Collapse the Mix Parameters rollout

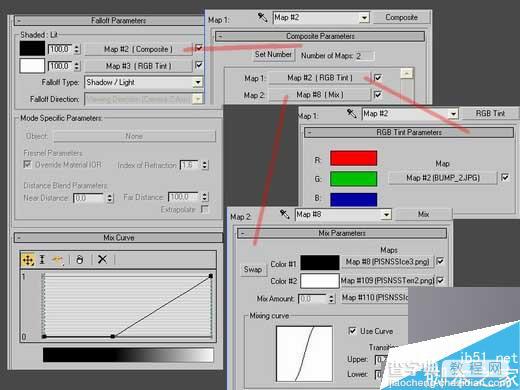[242, 233]
